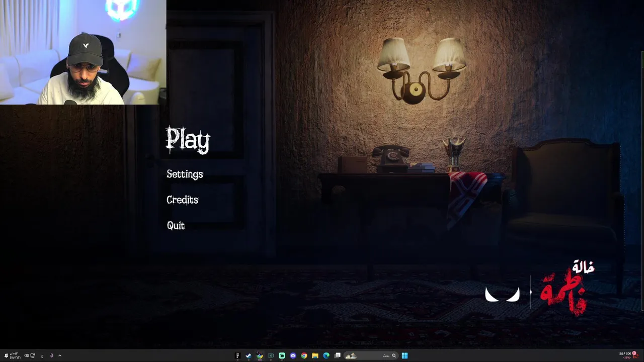644x362 pixels.
Task: Open the S&P 500 widget
Action: (x=628, y=355)
